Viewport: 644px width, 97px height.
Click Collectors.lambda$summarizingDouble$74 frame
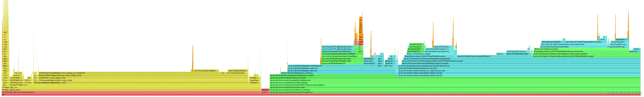click(x=587, y=54)
